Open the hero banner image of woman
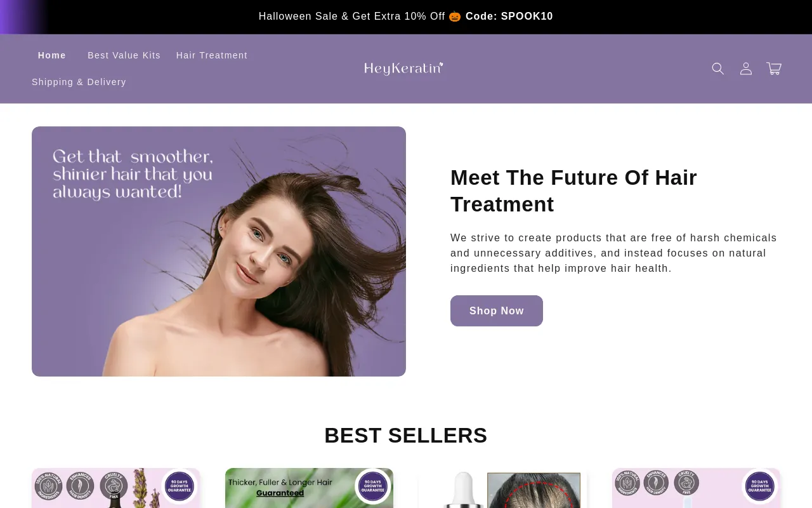 (x=219, y=251)
